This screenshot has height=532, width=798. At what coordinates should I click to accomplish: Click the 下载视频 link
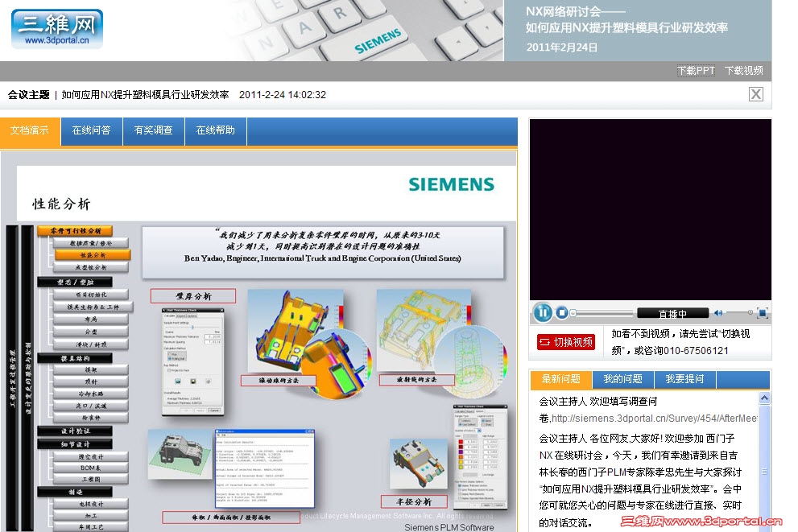[743, 71]
